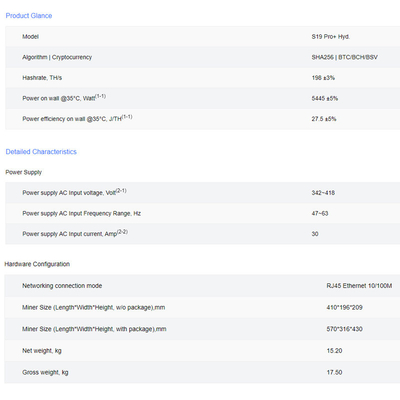
Task: Click the Hardware Configuration section heading
Action: 37,264
